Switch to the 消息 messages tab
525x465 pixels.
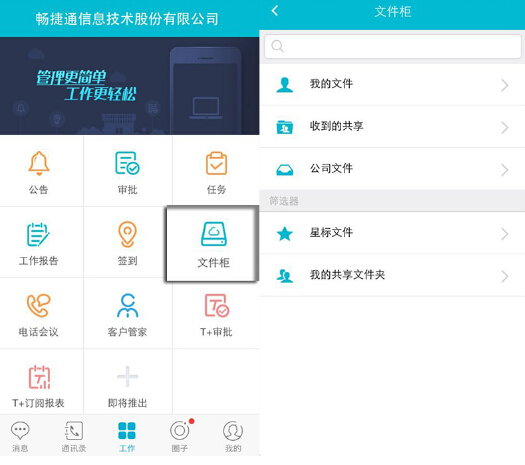click(20, 436)
